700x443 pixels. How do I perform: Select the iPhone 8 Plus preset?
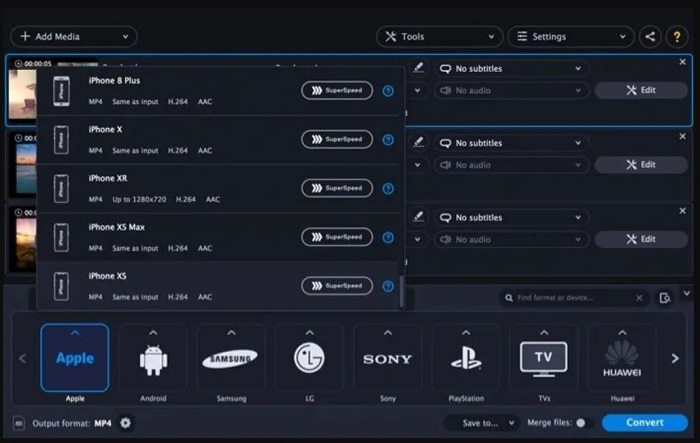pyautogui.click(x=217, y=91)
